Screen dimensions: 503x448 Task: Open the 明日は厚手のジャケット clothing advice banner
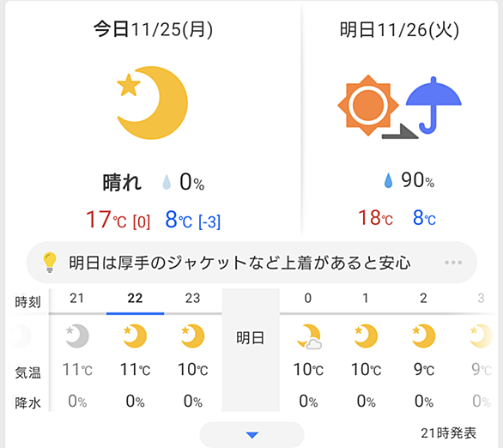tap(251, 263)
